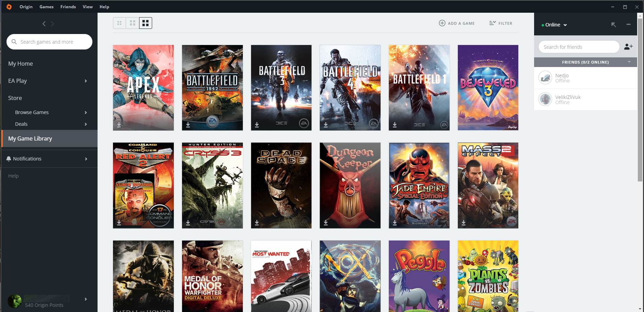Viewport: 644px width, 312px height.
Task: Open the Online status dropdown
Action: [x=554, y=25]
